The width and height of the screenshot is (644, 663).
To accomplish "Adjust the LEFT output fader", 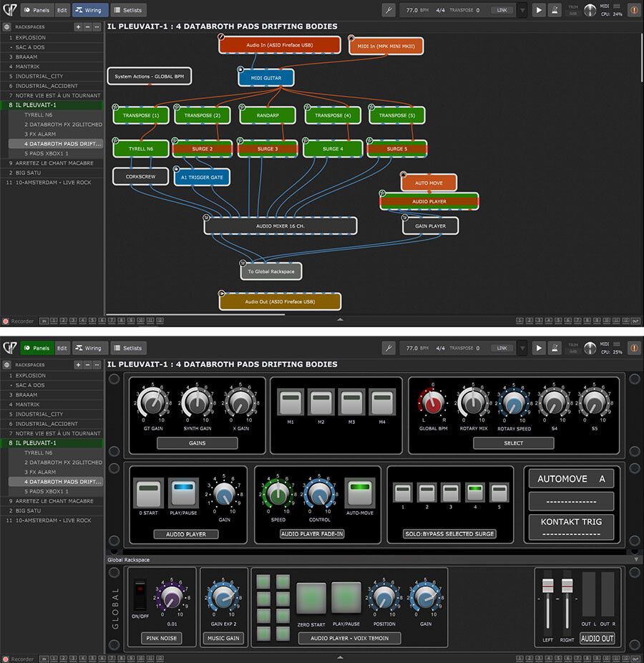I will 547,586.
